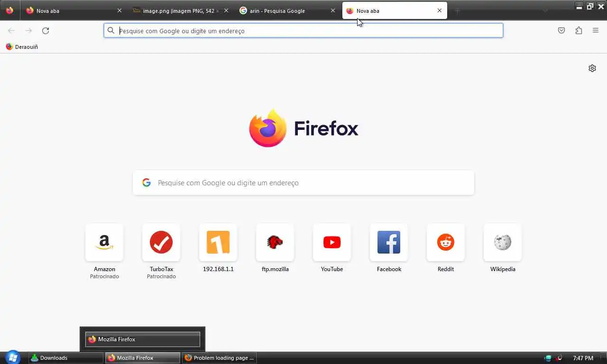Switch to the image.png tab
The height and width of the screenshot is (364, 607).
pyautogui.click(x=181, y=10)
